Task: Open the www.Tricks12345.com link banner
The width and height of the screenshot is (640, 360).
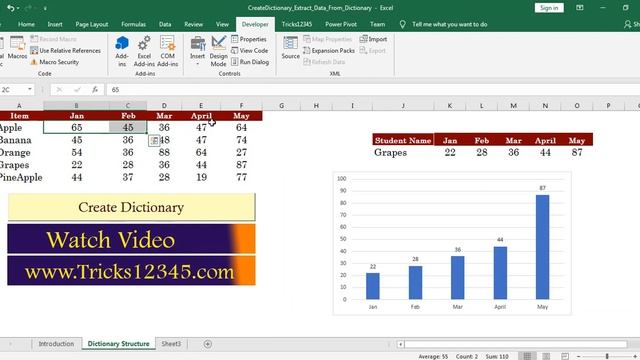Action: point(131,271)
